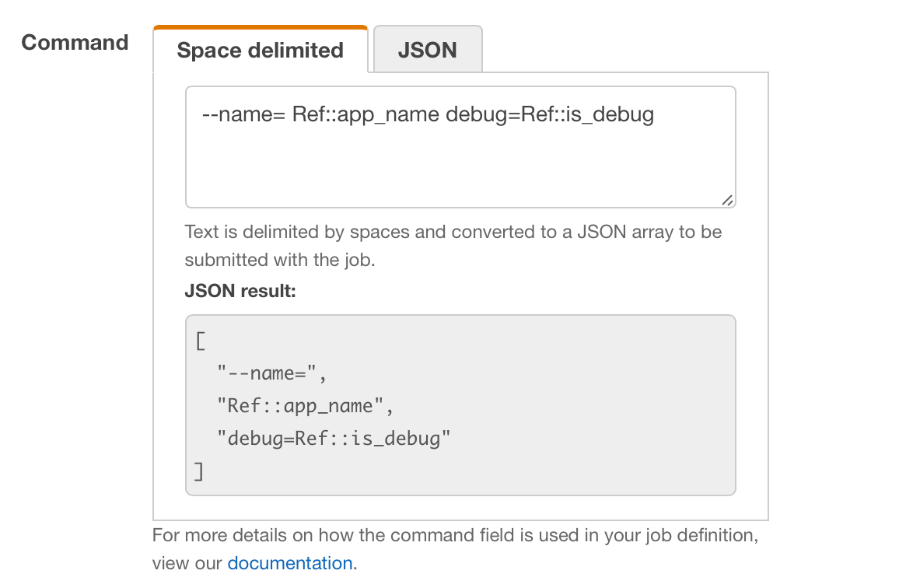Click the closing bracket in JSON result
Viewport: 913px width, 588px height.
coord(200,471)
